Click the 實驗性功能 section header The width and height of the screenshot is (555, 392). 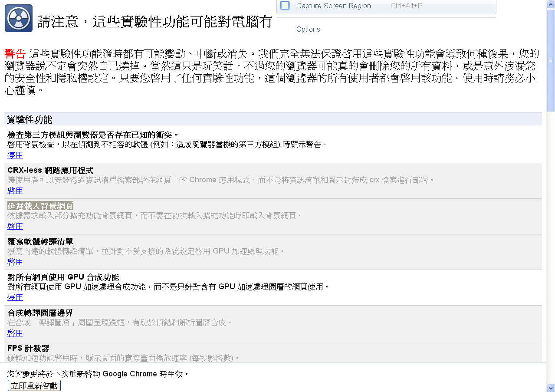pyautogui.click(x=30, y=119)
